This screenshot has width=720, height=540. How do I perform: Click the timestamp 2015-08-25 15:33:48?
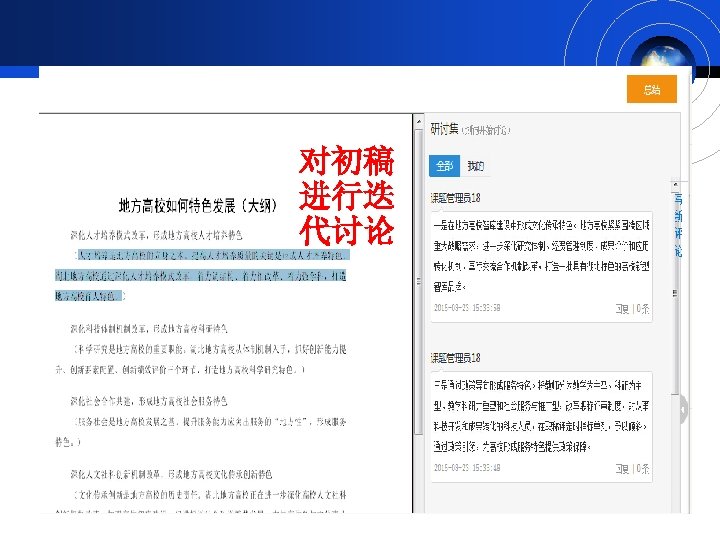(x=467, y=467)
